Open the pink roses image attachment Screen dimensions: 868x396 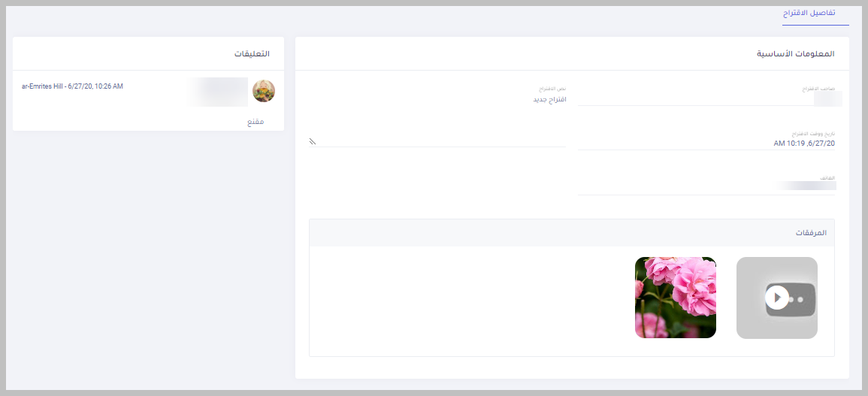(x=676, y=298)
